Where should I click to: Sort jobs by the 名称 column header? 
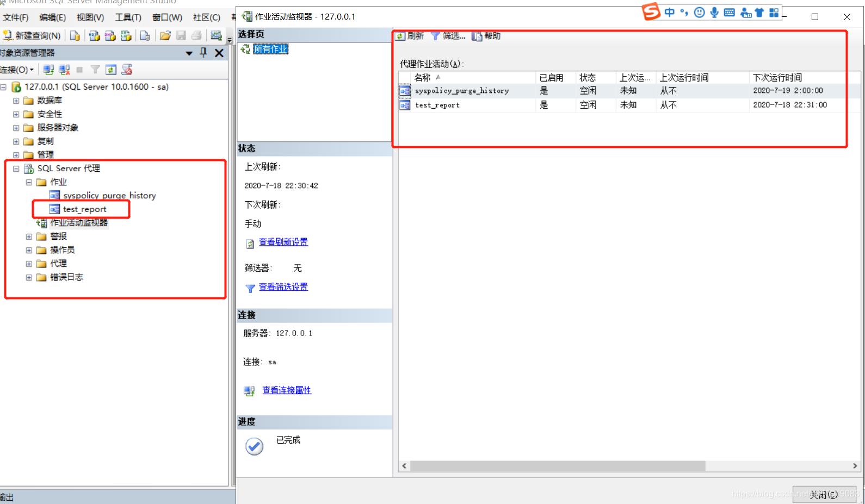[473, 78]
